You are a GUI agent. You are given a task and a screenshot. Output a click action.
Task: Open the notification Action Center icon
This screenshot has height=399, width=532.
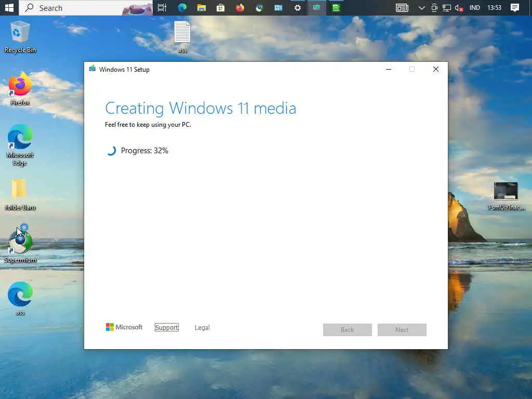point(514,7)
